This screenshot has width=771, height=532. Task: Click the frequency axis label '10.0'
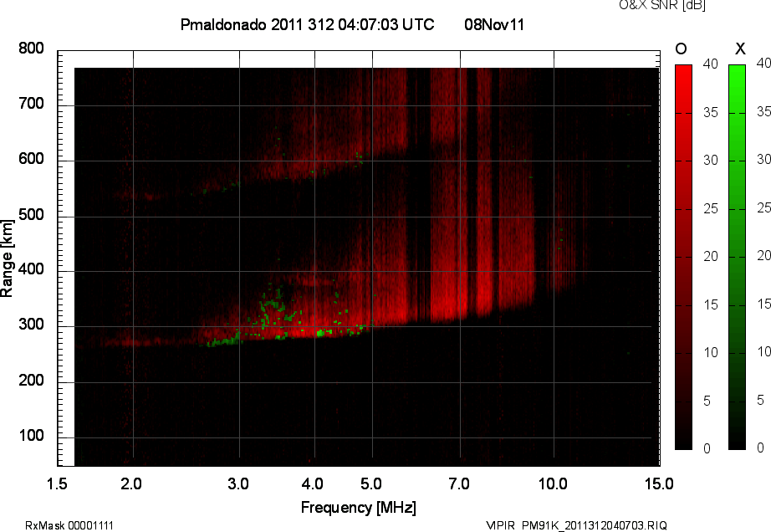[x=553, y=483]
